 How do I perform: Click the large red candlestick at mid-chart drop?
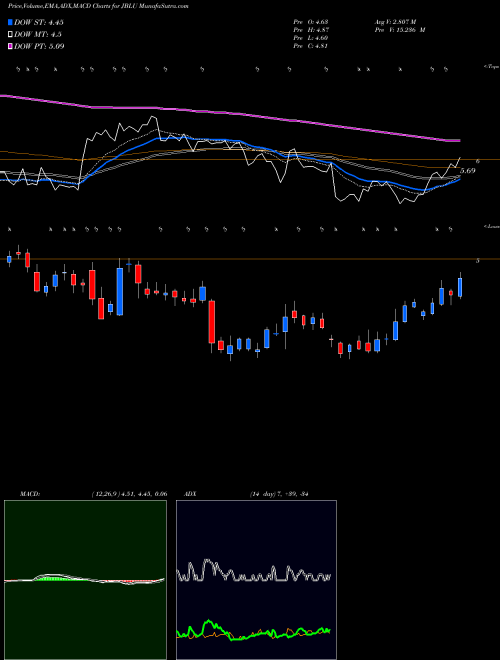(212, 322)
